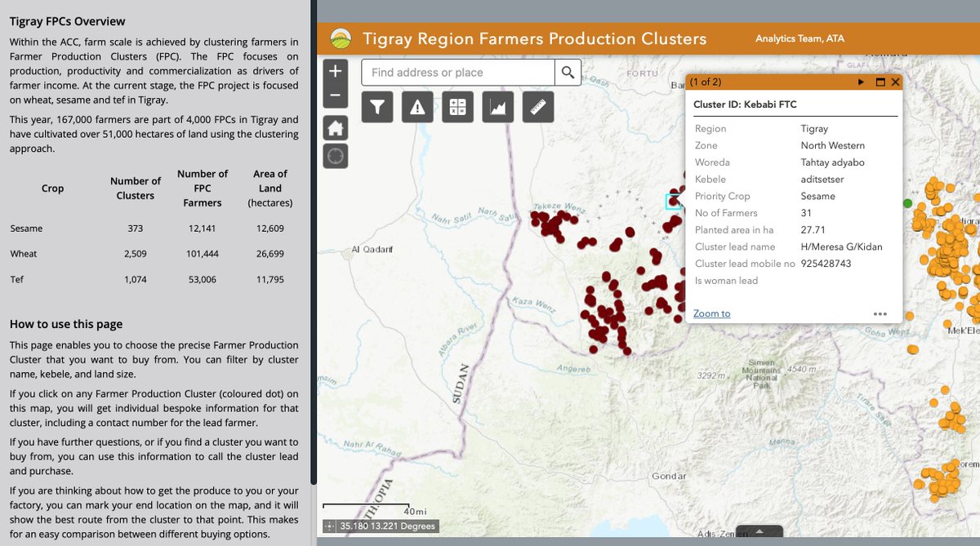
Task: Click the How to use this page heading
Action: click(66, 324)
